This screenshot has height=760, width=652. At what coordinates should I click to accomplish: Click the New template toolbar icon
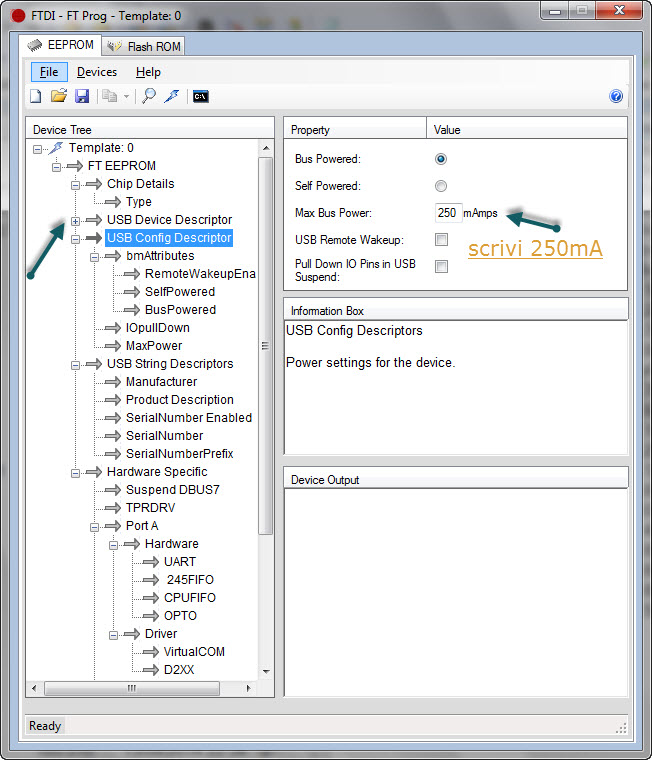[35, 96]
